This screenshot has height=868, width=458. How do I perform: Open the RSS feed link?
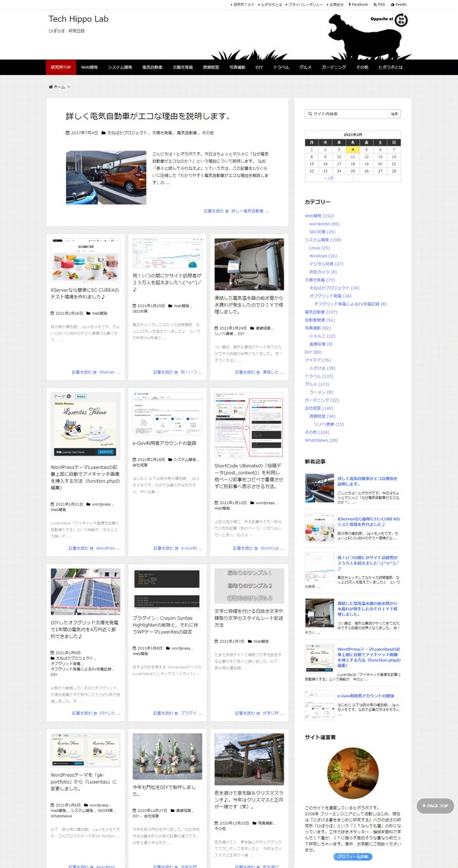tap(379, 4)
